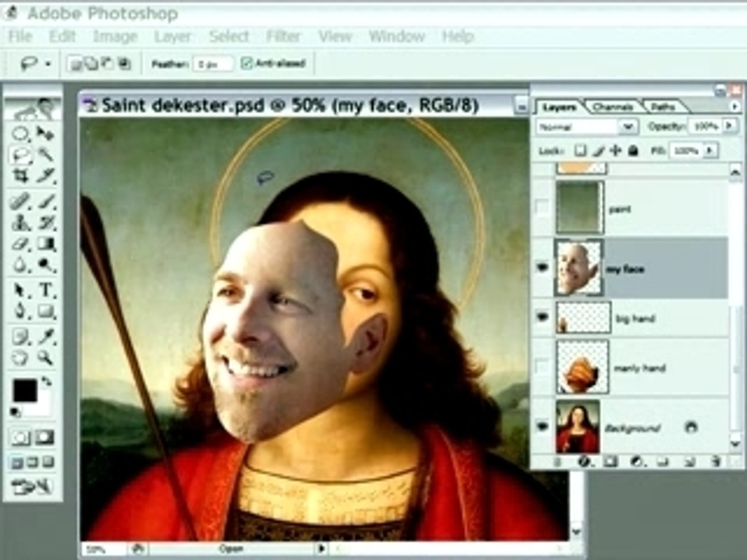This screenshot has height=560, width=747.
Task: Hide the 'big hand' layer
Action: pos(543,317)
